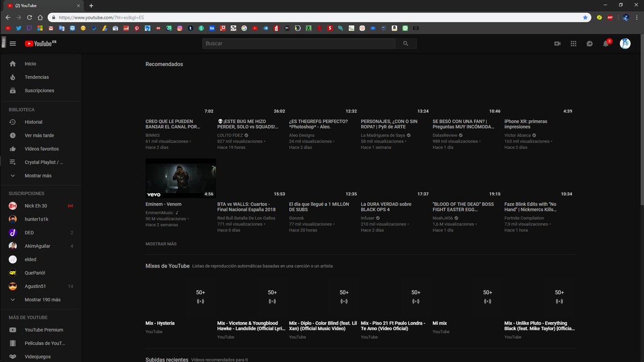The width and height of the screenshot is (644, 362).
Task: Open 'El día que llegué a 1 MILLÓN' video
Action: click(319, 207)
